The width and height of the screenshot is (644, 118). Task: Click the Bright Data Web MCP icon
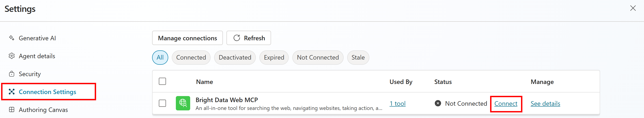click(x=183, y=103)
